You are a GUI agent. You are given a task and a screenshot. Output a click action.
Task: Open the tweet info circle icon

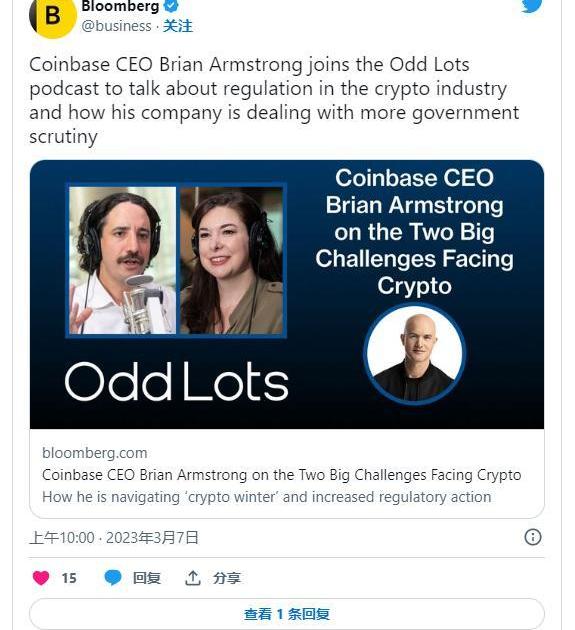[x=533, y=537]
